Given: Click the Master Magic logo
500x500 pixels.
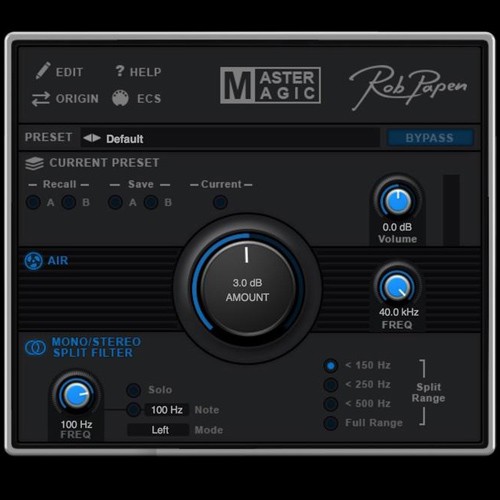Looking at the screenshot, I should coord(270,85).
